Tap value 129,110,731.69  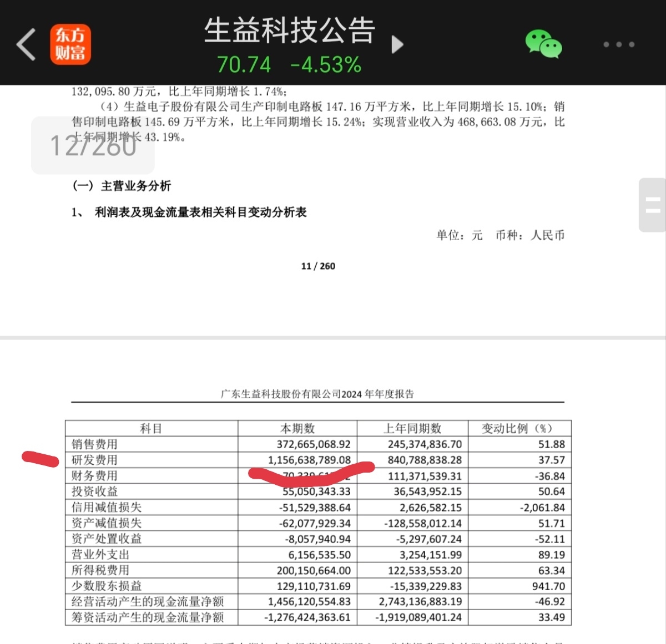click(314, 586)
